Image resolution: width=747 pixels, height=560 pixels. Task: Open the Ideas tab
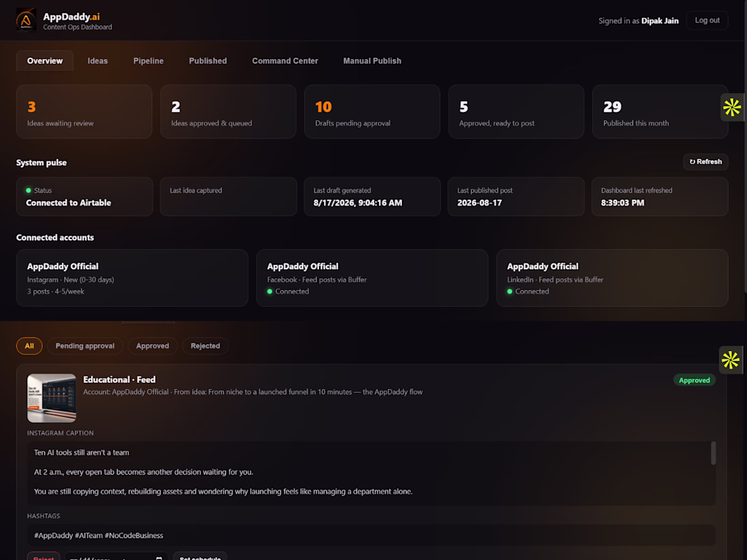tap(98, 61)
